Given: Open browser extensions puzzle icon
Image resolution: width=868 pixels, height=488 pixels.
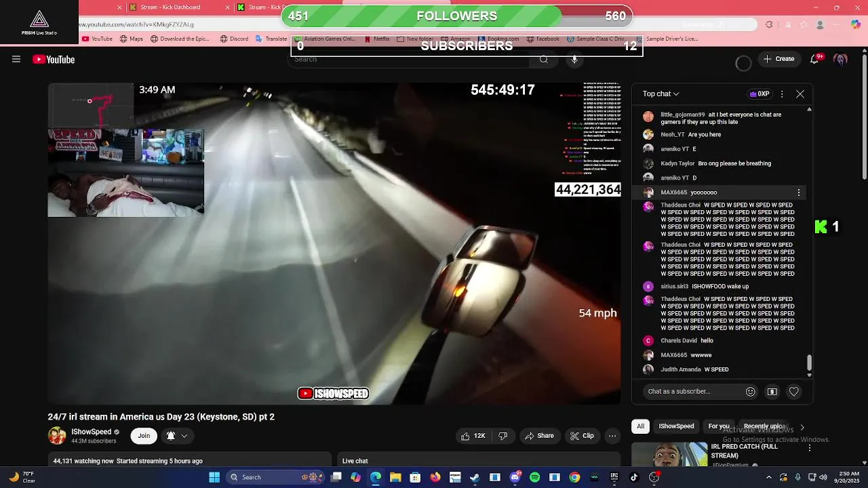Looking at the screenshot, I should point(769,24).
